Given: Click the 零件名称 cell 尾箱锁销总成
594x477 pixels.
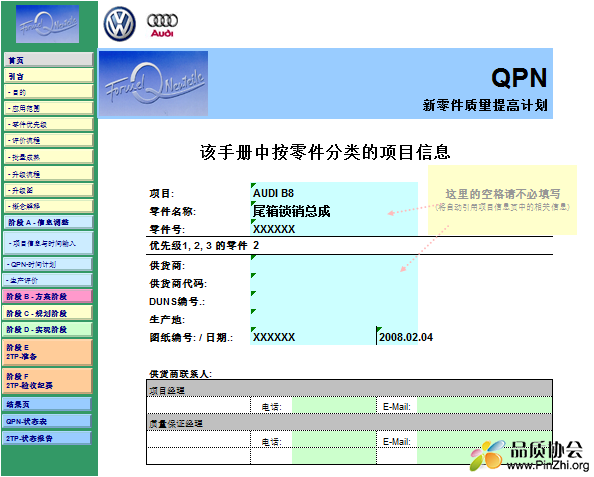Looking at the screenshot, I should point(334,211).
